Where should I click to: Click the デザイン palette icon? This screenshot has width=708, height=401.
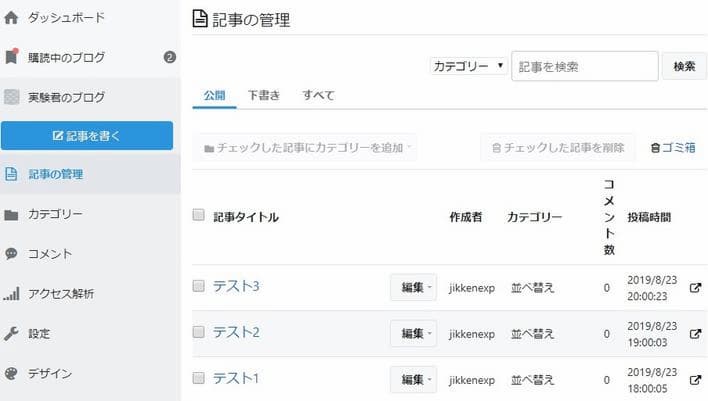[x=11, y=373]
